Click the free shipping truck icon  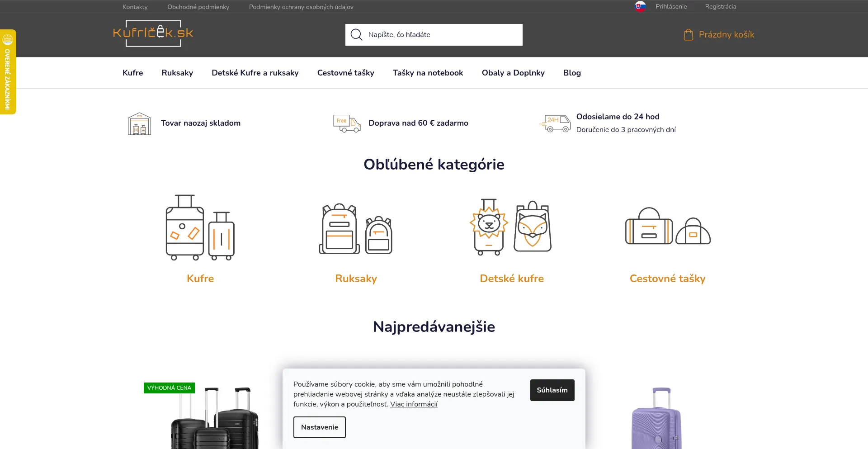347,123
